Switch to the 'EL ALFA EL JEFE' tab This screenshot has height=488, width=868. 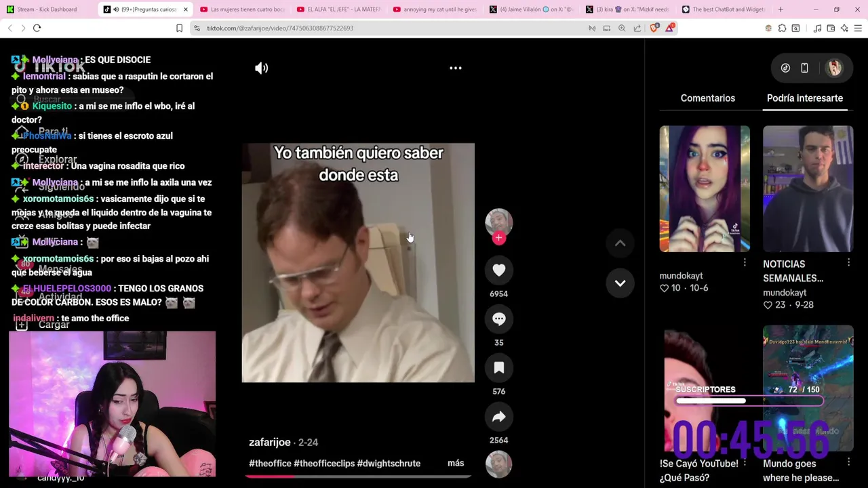(x=339, y=9)
